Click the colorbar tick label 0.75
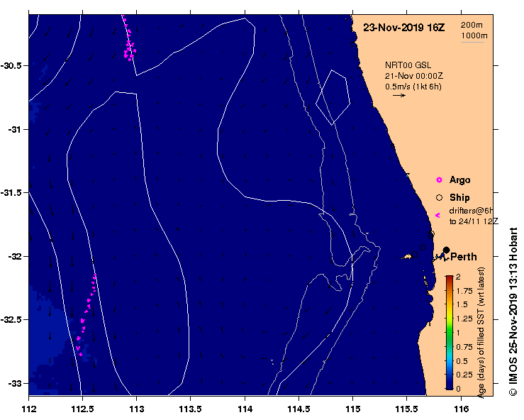 464,347
